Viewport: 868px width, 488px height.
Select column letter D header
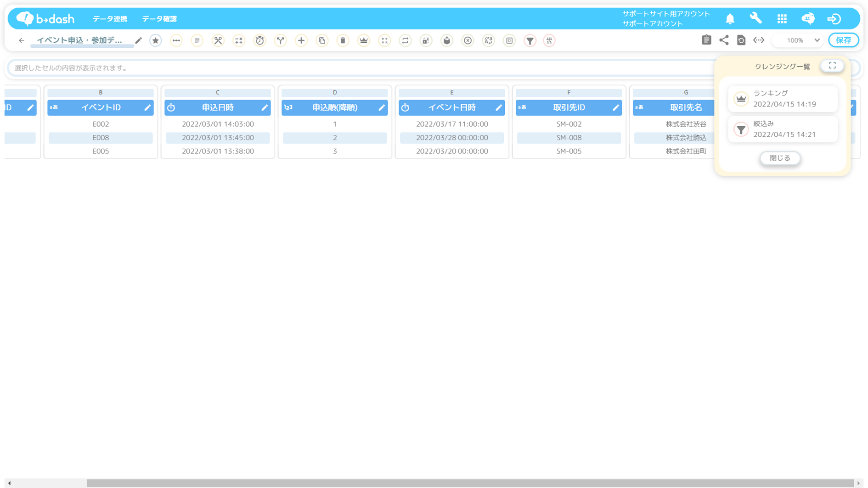(335, 93)
